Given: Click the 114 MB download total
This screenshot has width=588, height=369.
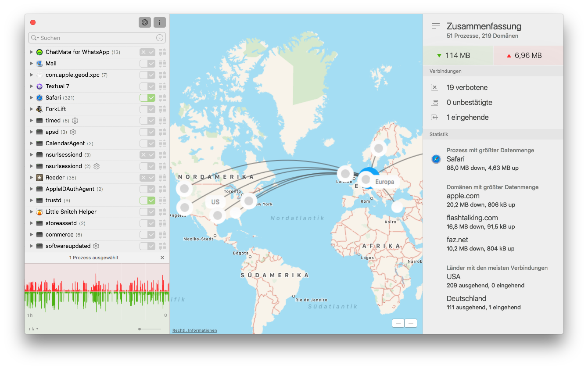Looking at the screenshot, I should click(x=458, y=55).
